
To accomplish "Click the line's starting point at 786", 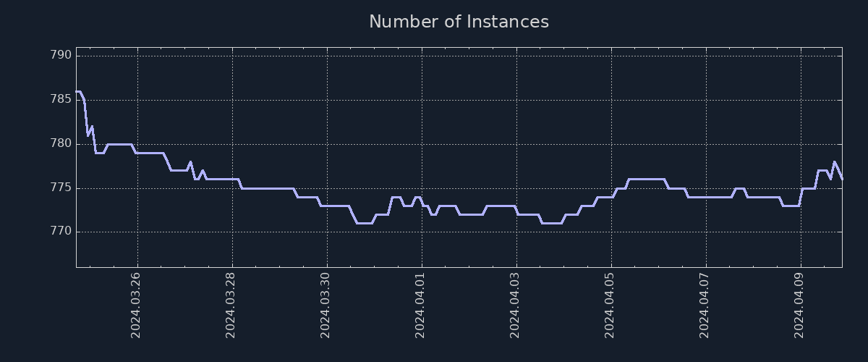I will point(77,91).
